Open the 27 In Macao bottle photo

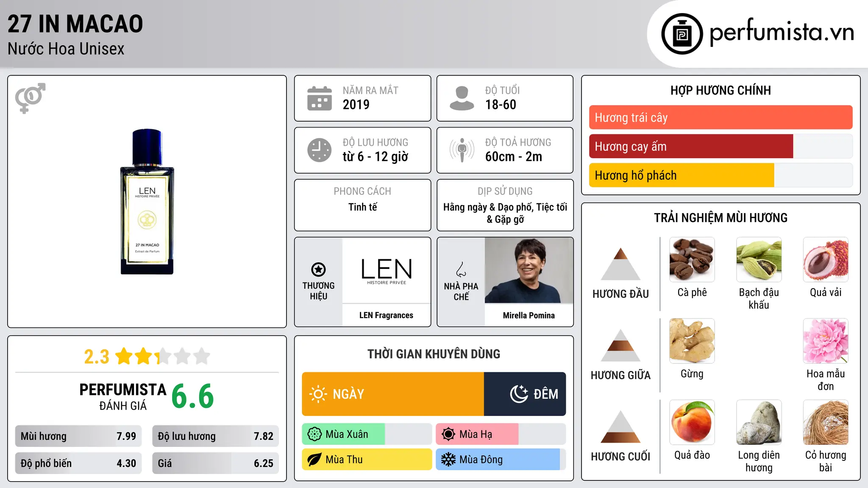(147, 202)
